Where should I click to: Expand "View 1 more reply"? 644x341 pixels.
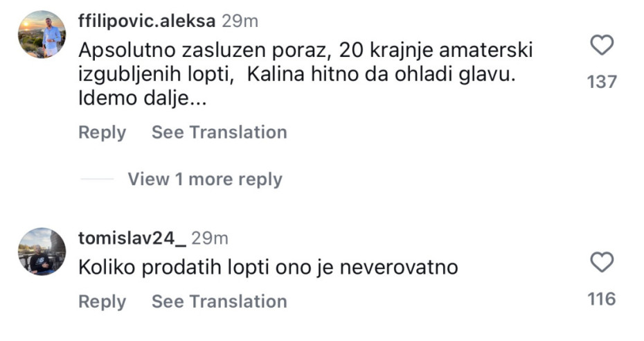[x=204, y=180]
